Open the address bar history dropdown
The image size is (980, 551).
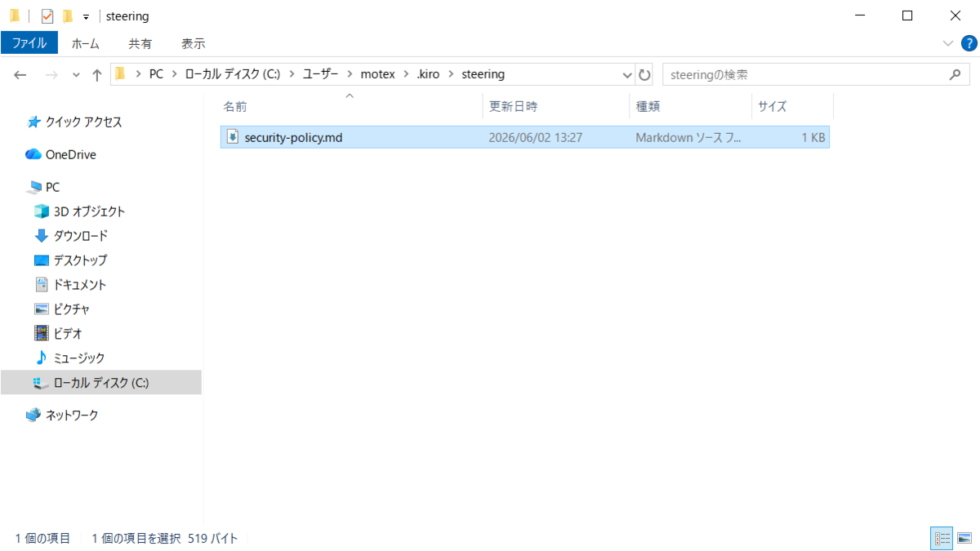point(627,74)
